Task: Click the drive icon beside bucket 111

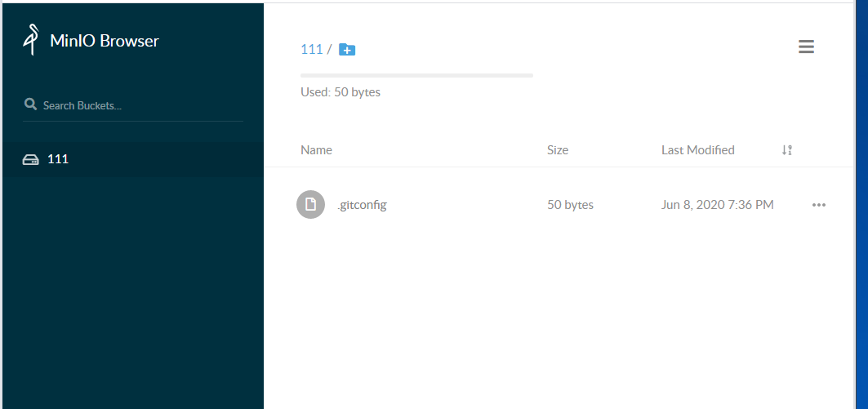Action: pyautogui.click(x=30, y=159)
